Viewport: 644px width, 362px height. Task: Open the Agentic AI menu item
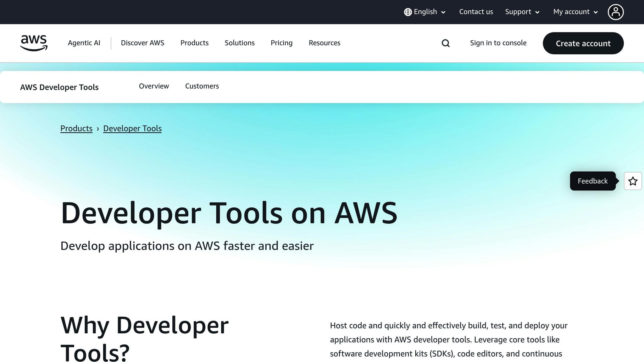(x=84, y=43)
